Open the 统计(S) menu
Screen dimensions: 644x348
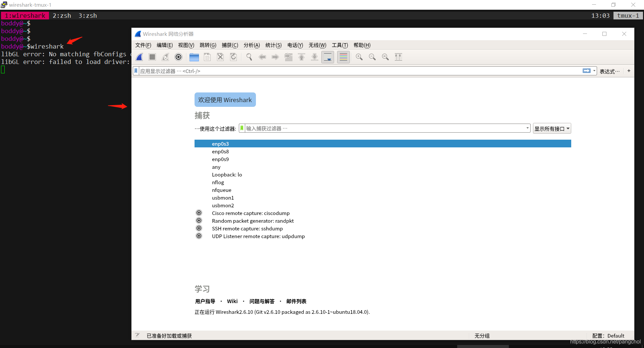[273, 45]
